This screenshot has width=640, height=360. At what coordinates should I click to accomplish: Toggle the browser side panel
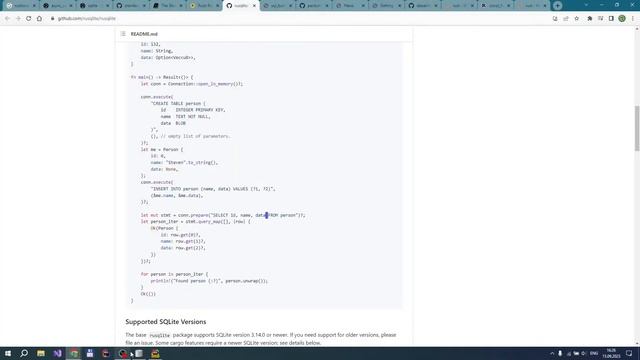[x=611, y=18]
